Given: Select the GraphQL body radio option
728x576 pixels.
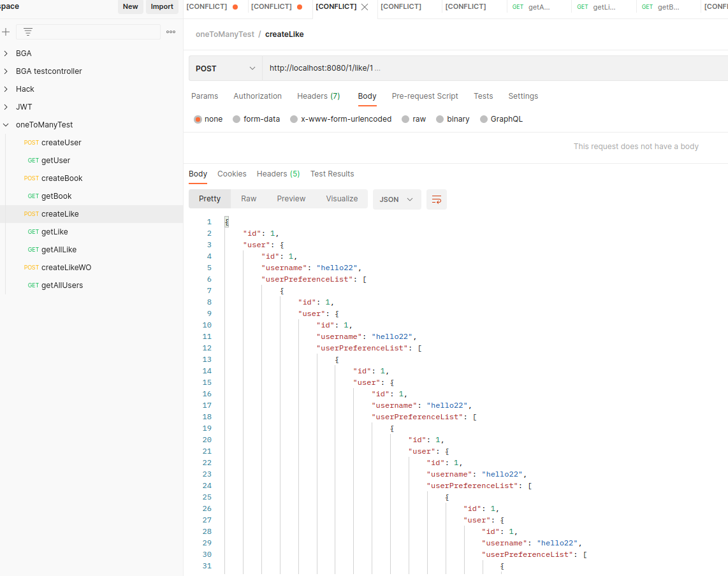Looking at the screenshot, I should (484, 119).
